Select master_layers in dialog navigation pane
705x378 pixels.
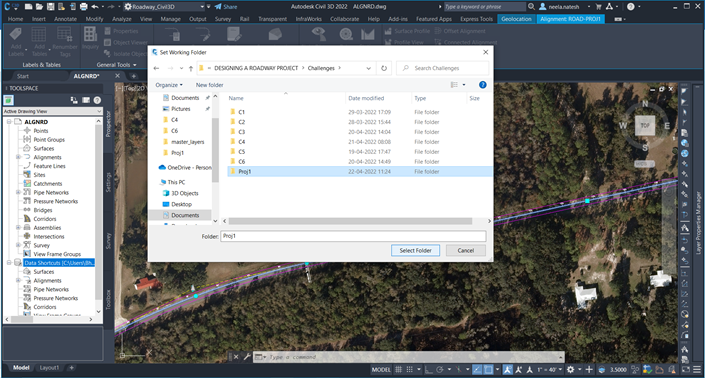[187, 142]
